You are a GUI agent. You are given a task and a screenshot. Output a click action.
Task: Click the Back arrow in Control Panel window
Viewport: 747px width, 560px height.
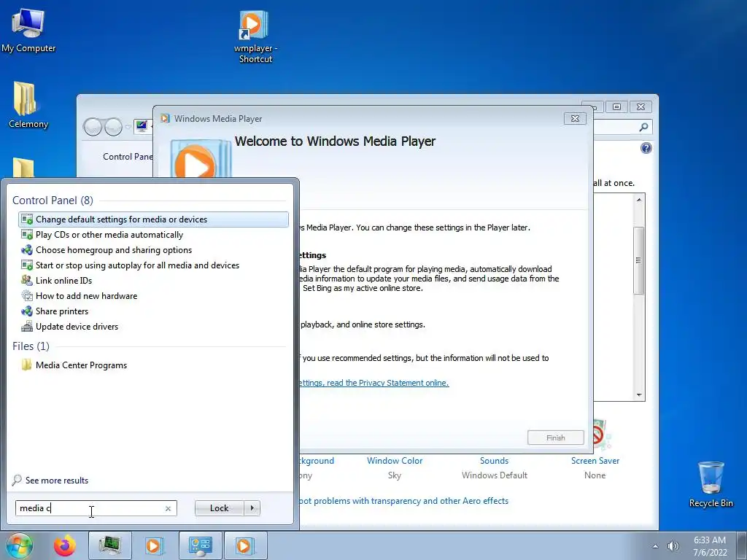click(x=93, y=127)
